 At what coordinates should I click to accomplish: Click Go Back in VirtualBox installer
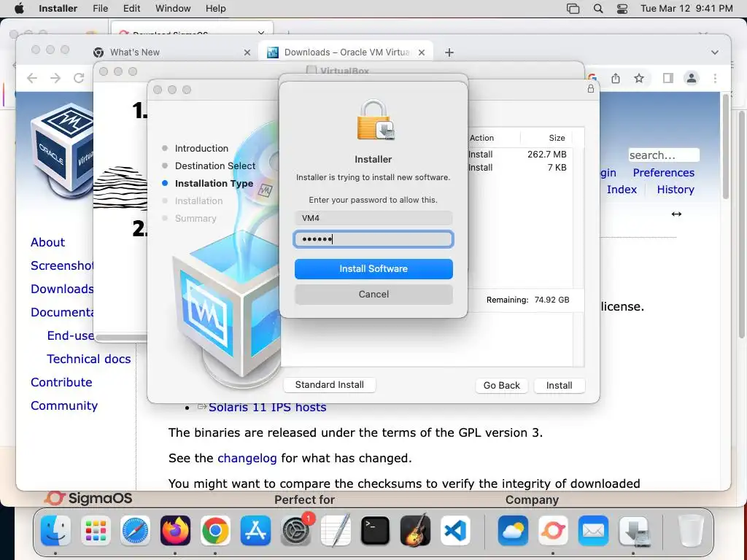tap(502, 385)
